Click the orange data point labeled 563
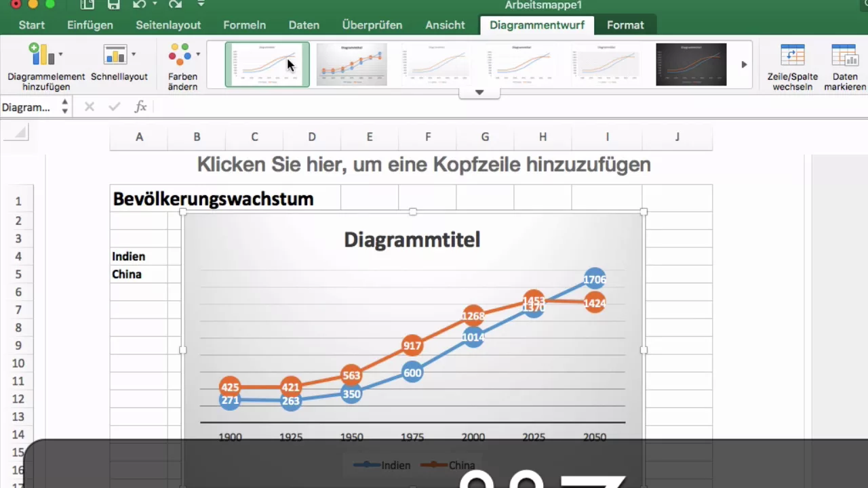 tap(351, 375)
